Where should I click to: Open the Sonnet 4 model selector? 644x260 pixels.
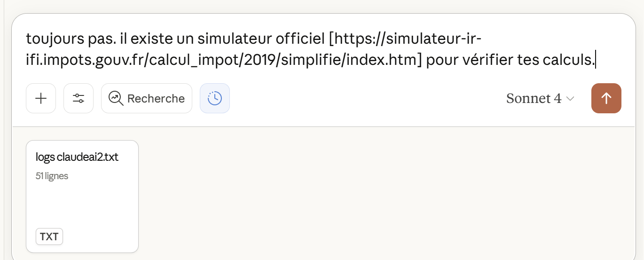pos(534,98)
